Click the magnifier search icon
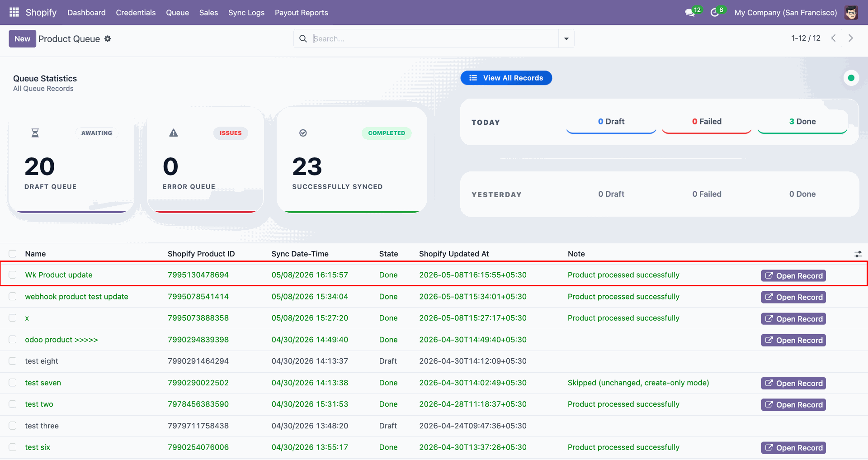The image size is (868, 460). 303,39
